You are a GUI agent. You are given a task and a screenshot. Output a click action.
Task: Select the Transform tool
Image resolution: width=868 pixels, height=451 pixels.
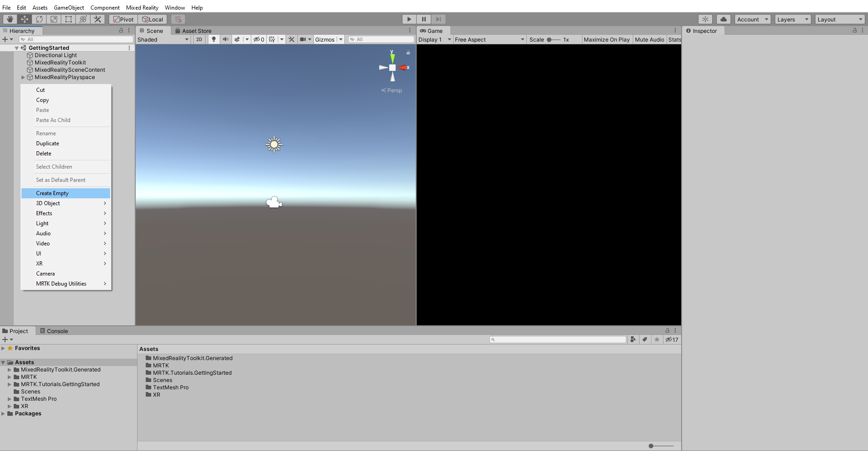pyautogui.click(x=83, y=19)
